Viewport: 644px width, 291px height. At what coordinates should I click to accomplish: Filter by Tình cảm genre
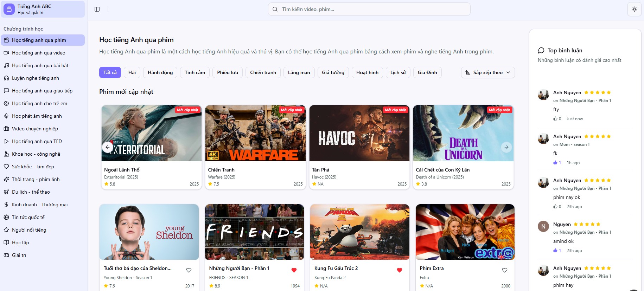click(195, 72)
